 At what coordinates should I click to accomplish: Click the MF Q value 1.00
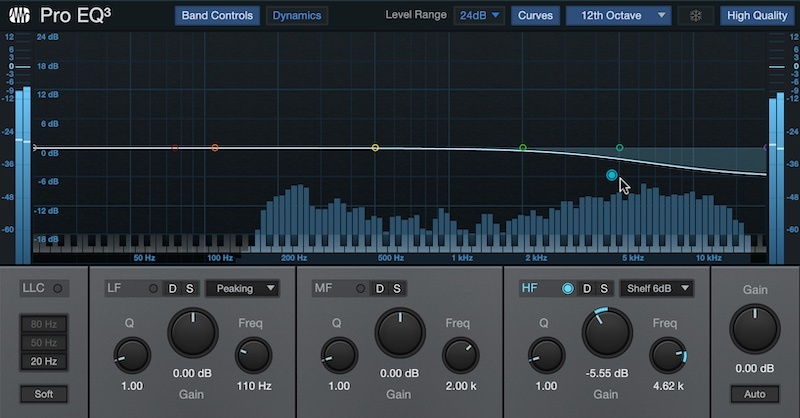339,386
